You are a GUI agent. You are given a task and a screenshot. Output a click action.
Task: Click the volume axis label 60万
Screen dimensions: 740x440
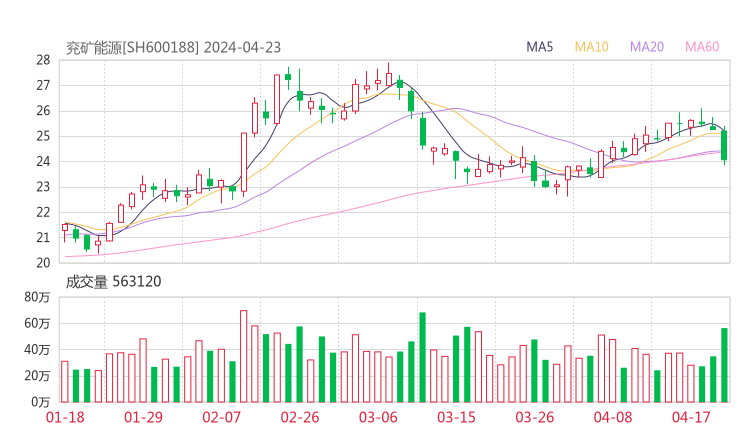37,324
